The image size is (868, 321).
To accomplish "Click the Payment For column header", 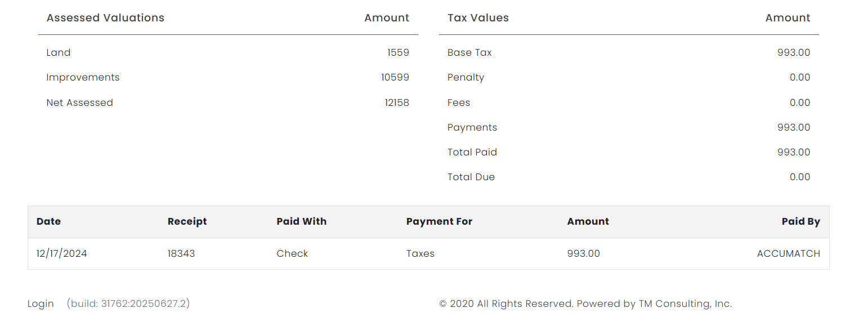I will pos(439,221).
